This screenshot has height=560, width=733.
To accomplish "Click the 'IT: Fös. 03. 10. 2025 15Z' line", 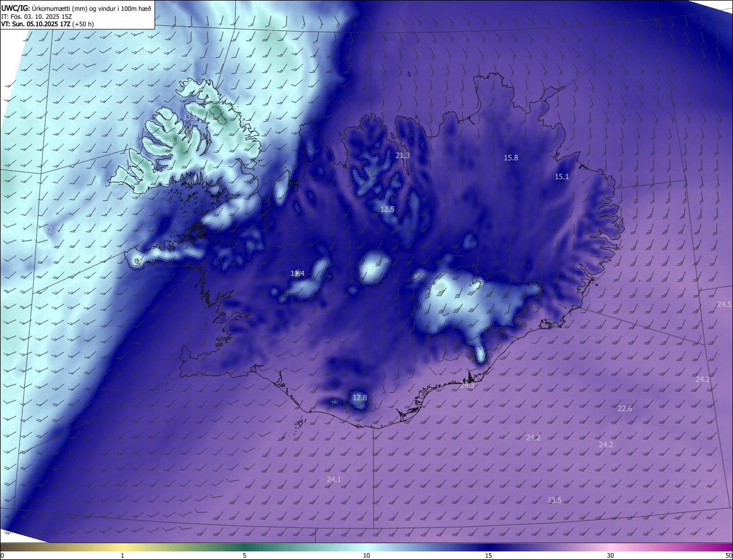I will 37,17.
